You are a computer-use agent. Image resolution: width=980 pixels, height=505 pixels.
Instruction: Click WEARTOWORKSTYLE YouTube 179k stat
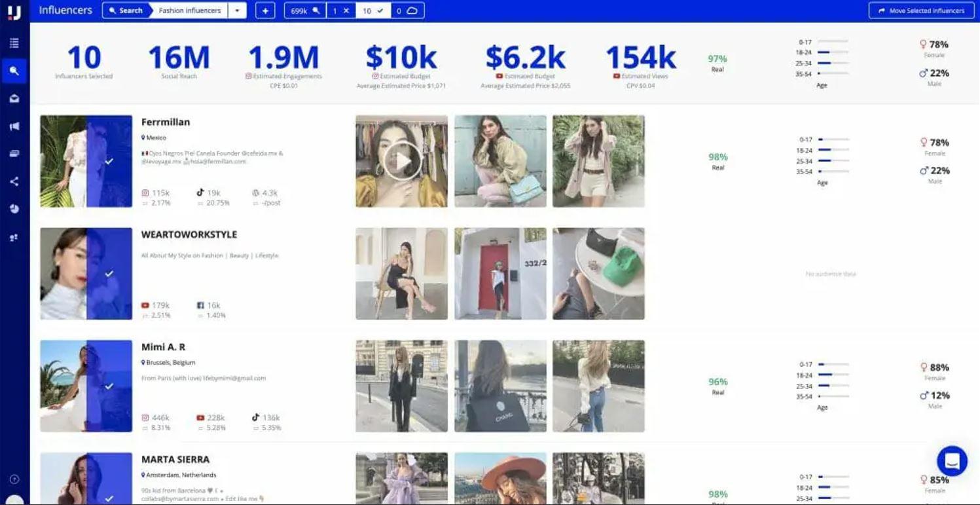(156, 305)
